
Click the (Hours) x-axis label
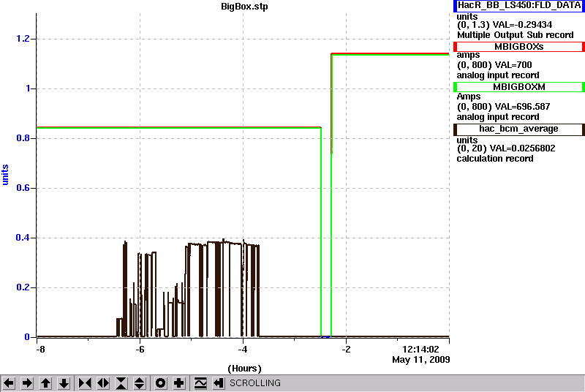point(244,369)
